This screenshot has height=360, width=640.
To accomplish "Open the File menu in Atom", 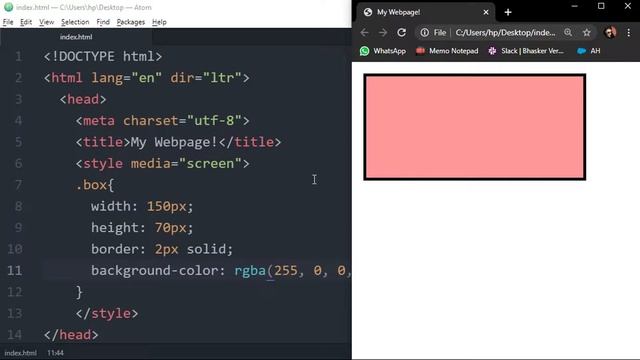I will (x=8, y=22).
